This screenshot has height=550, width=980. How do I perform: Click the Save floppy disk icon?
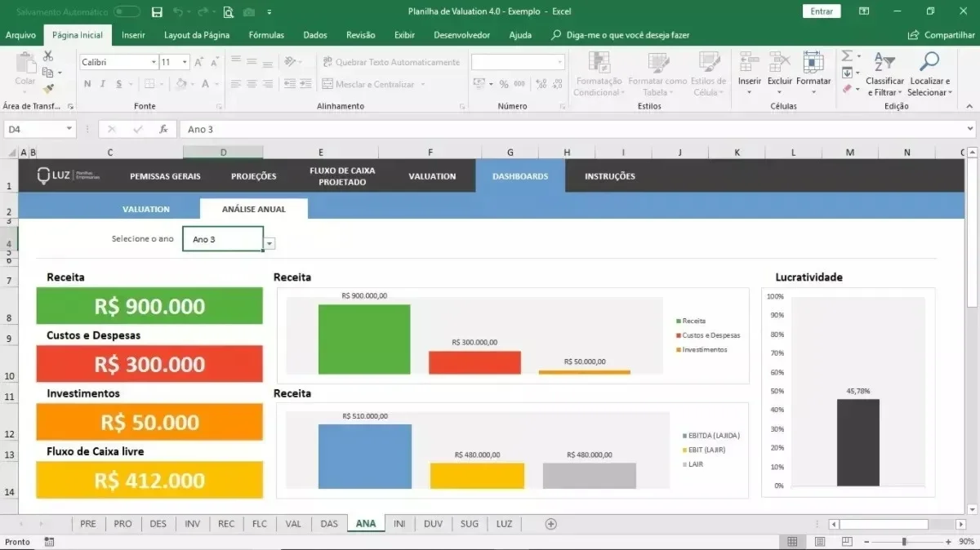157,11
